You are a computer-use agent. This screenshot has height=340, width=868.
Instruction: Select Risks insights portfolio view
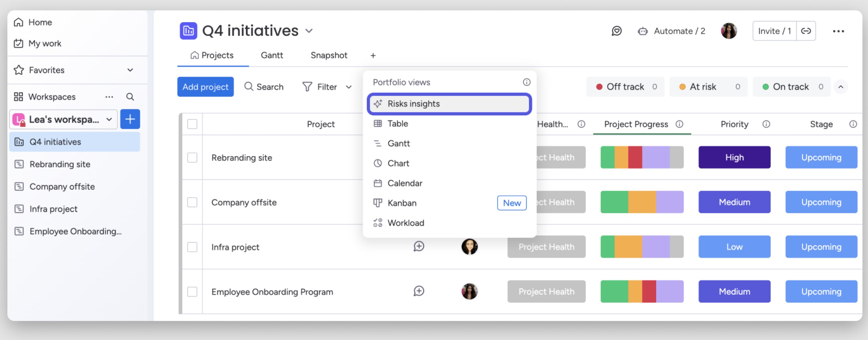(449, 104)
